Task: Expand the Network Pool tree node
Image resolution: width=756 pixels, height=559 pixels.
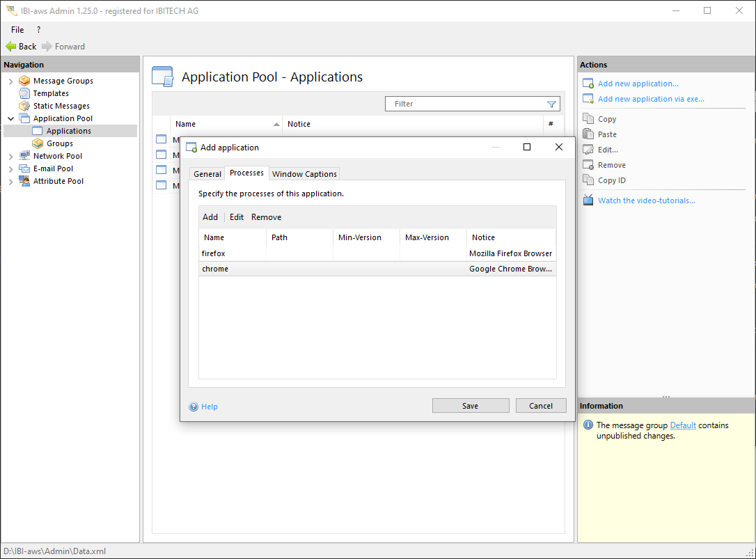Action: (10, 156)
